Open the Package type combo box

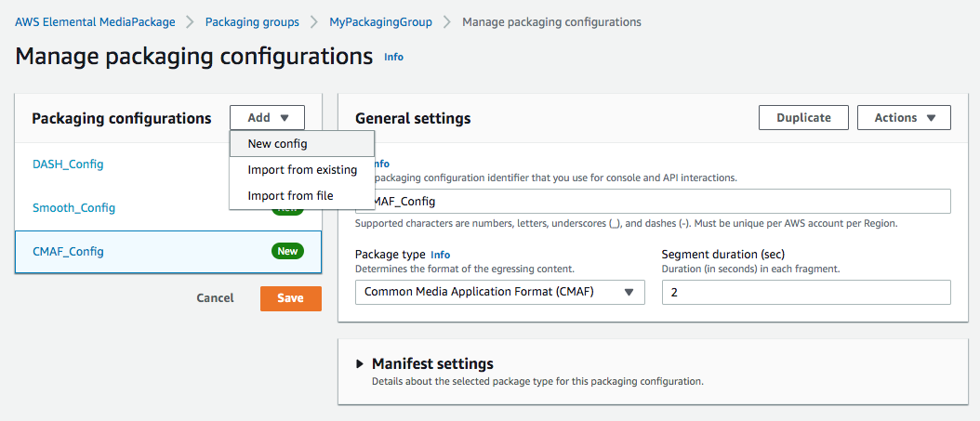(x=499, y=292)
